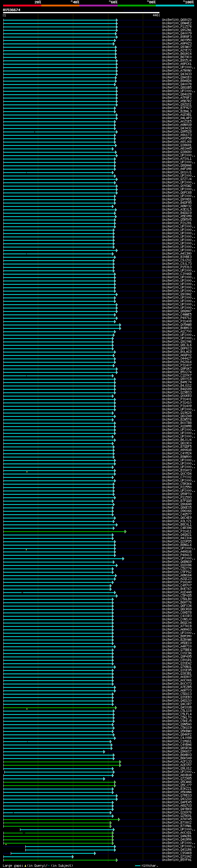This screenshot has width=197, height=868.
Task: Select hit UniRef100_P31407
Action: (x=177, y=365)
